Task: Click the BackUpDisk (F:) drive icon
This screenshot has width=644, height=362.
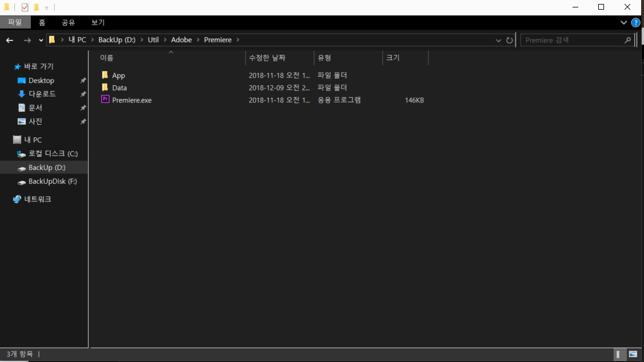Action: point(21,182)
